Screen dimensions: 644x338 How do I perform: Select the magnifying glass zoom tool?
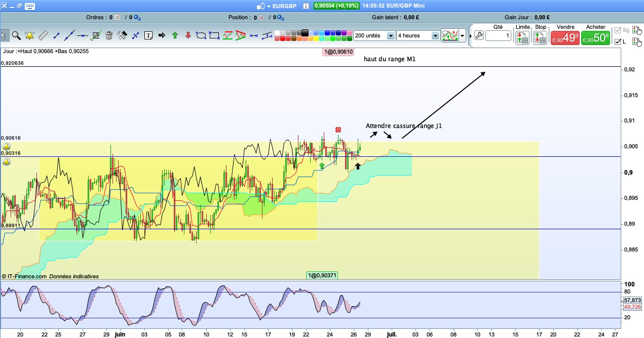[x=16, y=35]
